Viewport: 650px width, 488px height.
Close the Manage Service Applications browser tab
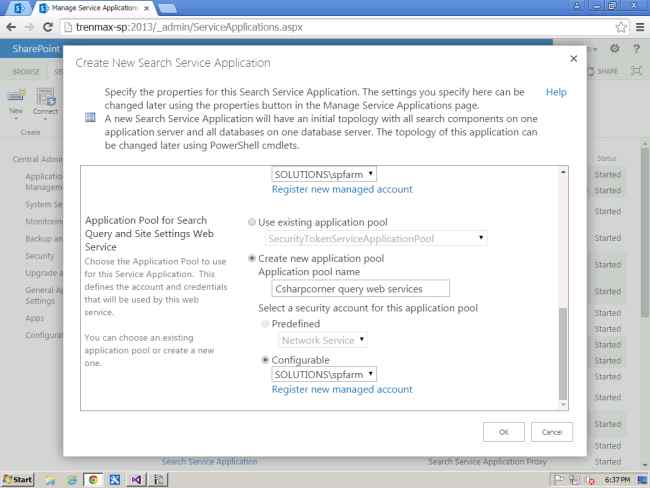pos(147,8)
